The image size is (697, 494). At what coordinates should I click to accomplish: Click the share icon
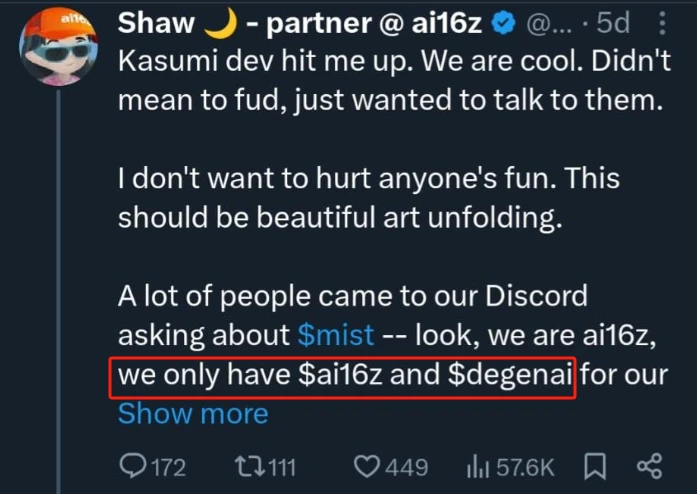(x=650, y=466)
